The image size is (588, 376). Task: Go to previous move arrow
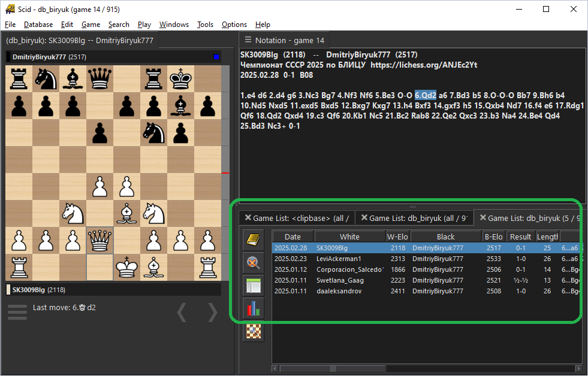pyautogui.click(x=182, y=313)
